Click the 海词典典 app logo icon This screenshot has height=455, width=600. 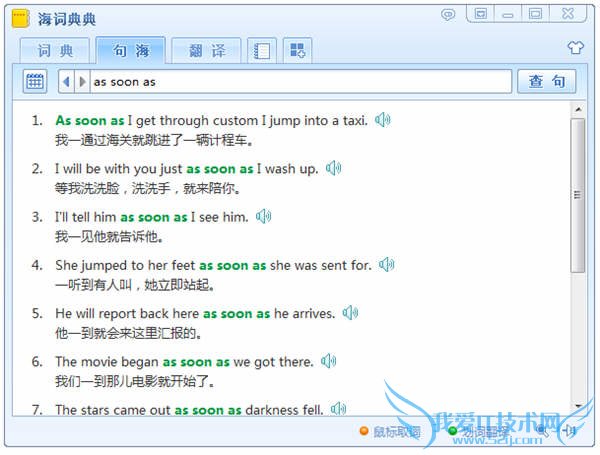(21, 18)
